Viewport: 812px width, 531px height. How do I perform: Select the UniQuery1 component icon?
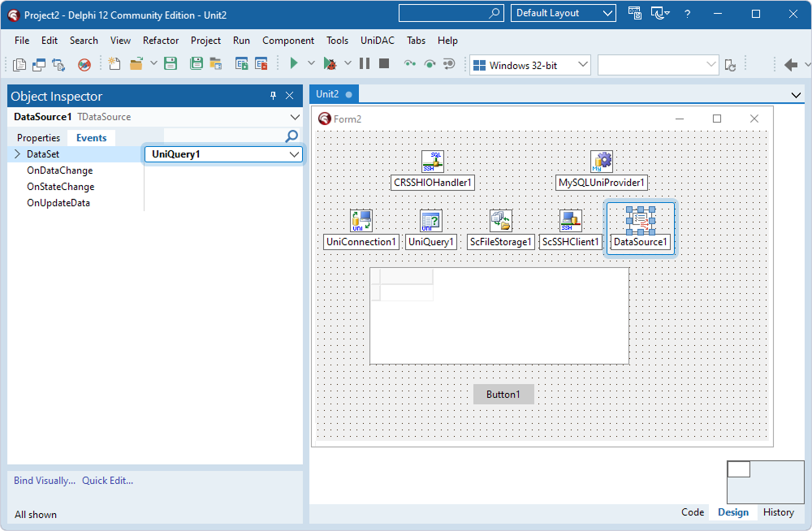tap(431, 221)
